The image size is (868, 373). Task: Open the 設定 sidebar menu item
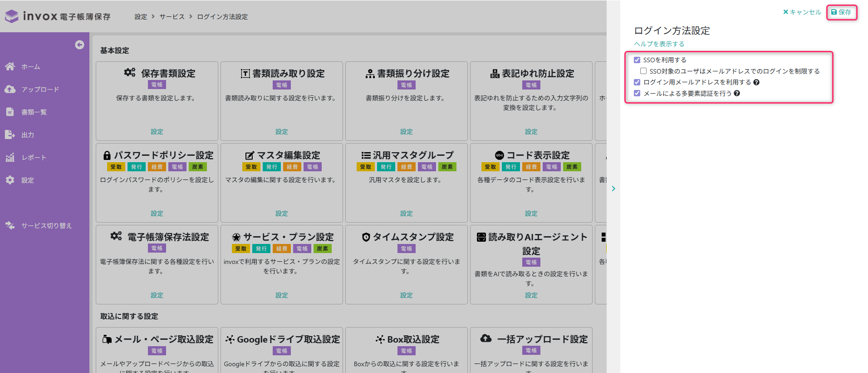(x=27, y=180)
